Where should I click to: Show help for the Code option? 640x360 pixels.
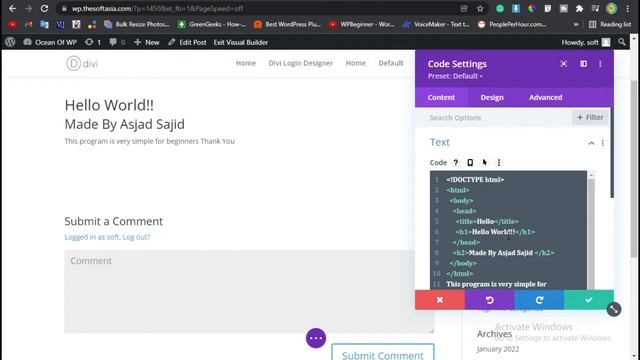[456, 162]
